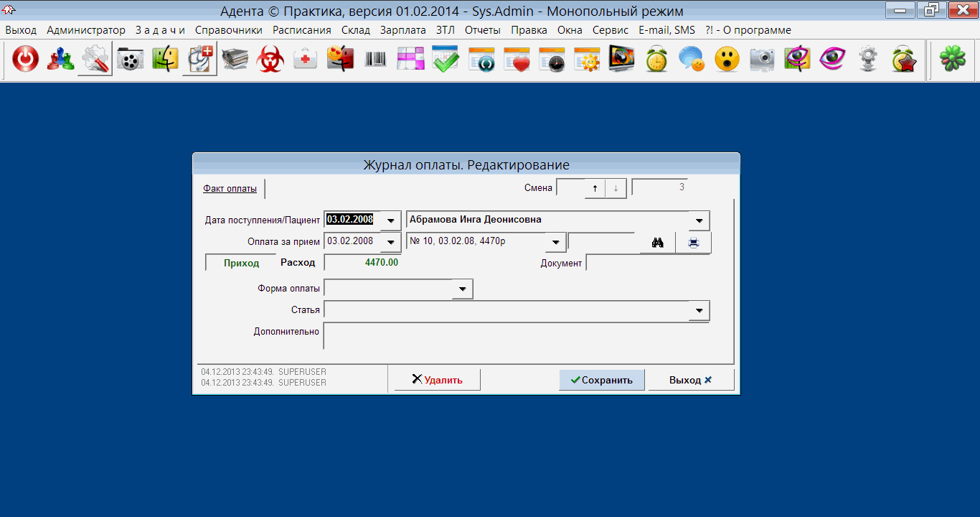Click the binoculars search icon

point(657,243)
